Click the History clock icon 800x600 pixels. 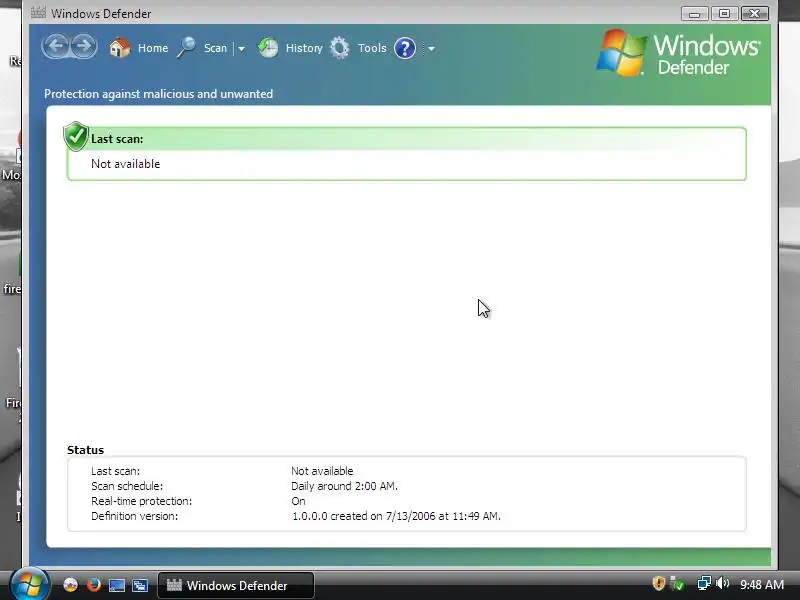pyautogui.click(x=268, y=48)
